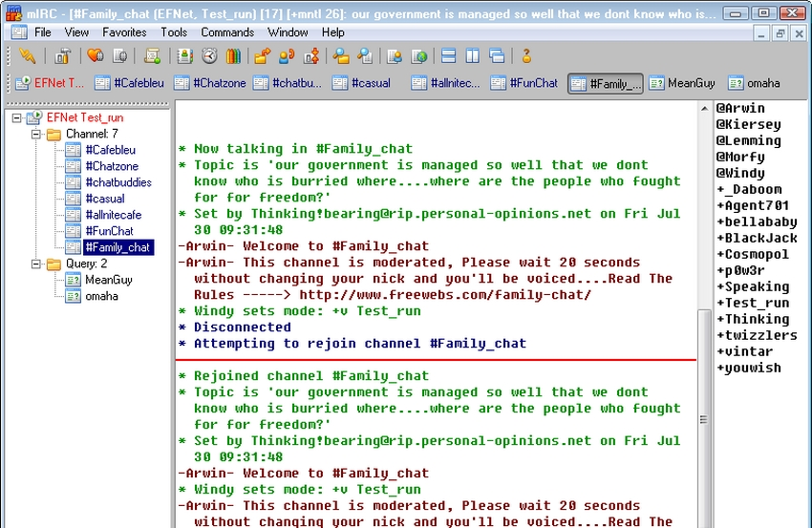Open the Favorites heart icon

[96, 56]
